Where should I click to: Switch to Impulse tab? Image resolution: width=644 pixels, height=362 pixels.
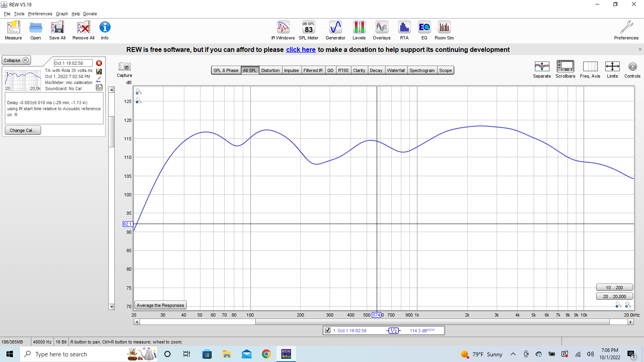tap(291, 70)
